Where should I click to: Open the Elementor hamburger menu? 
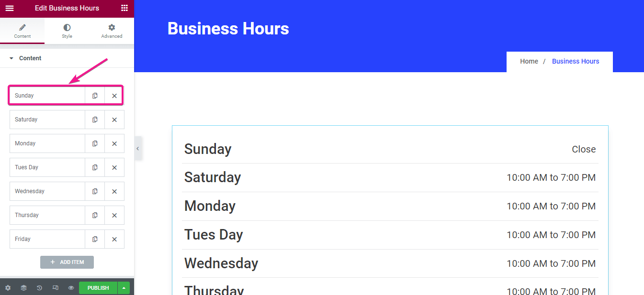click(x=10, y=8)
